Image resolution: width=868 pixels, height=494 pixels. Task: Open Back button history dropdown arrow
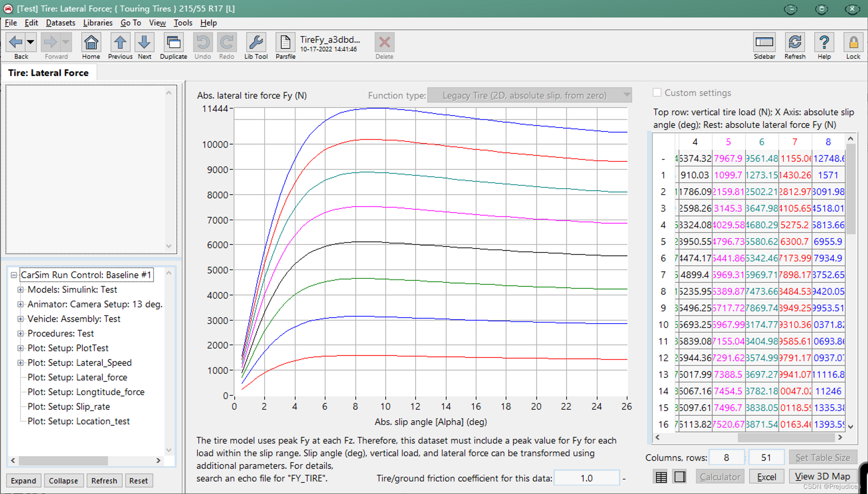coord(30,43)
